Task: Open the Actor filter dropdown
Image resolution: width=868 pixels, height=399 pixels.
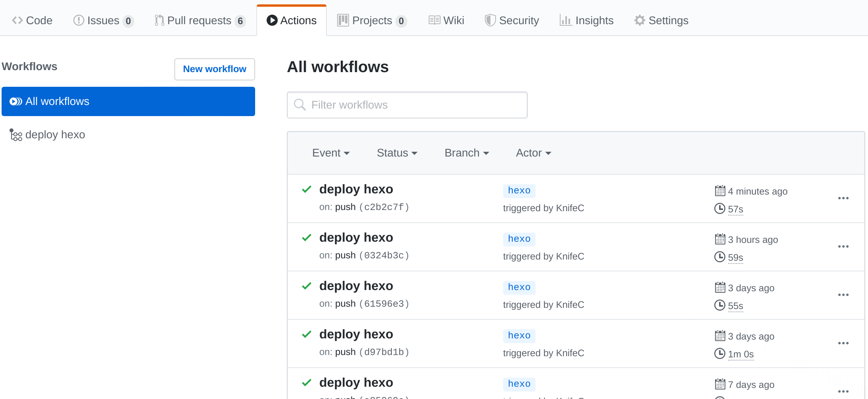Action: click(x=533, y=153)
